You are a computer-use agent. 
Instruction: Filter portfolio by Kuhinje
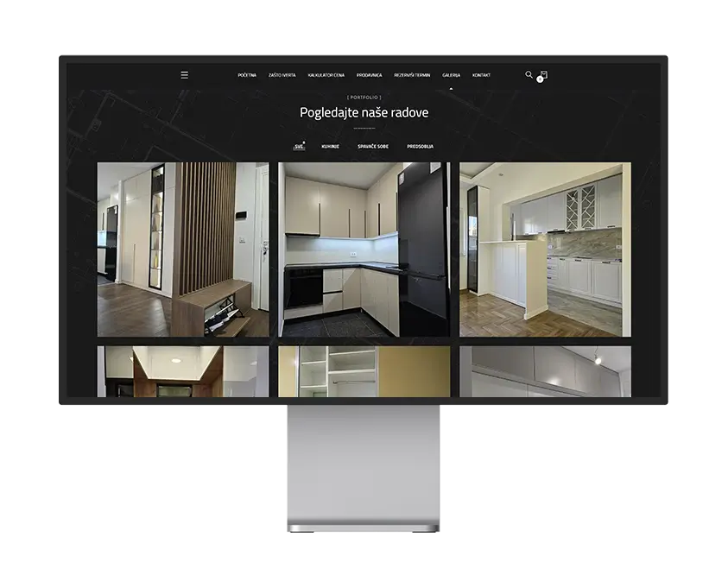[x=330, y=147]
